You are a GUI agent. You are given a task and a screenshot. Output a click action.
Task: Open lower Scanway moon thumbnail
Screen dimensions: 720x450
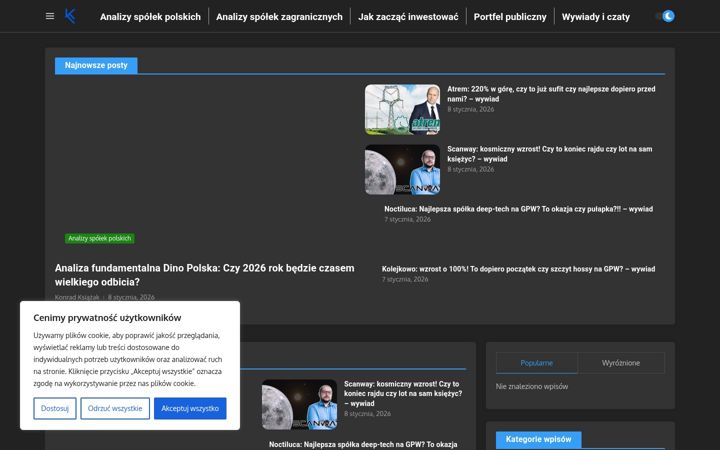[x=299, y=405]
